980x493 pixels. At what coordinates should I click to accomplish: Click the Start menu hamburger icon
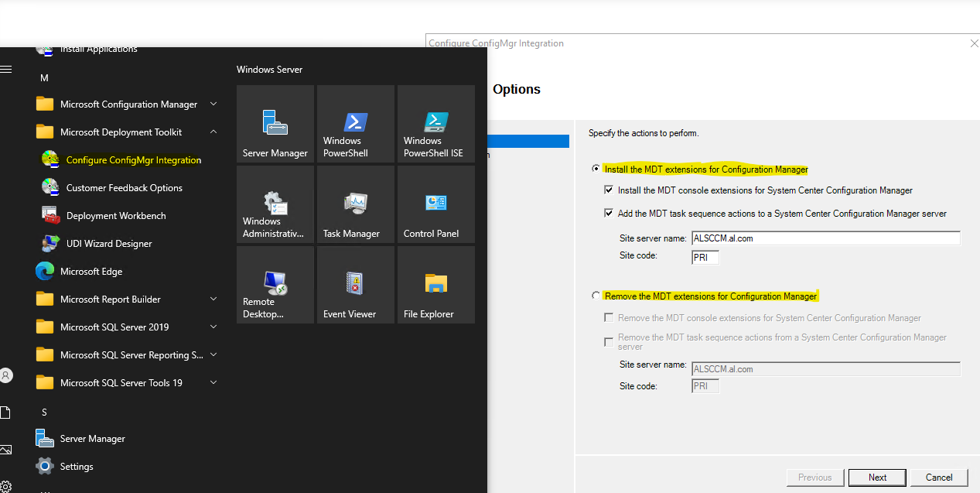[x=6, y=70]
